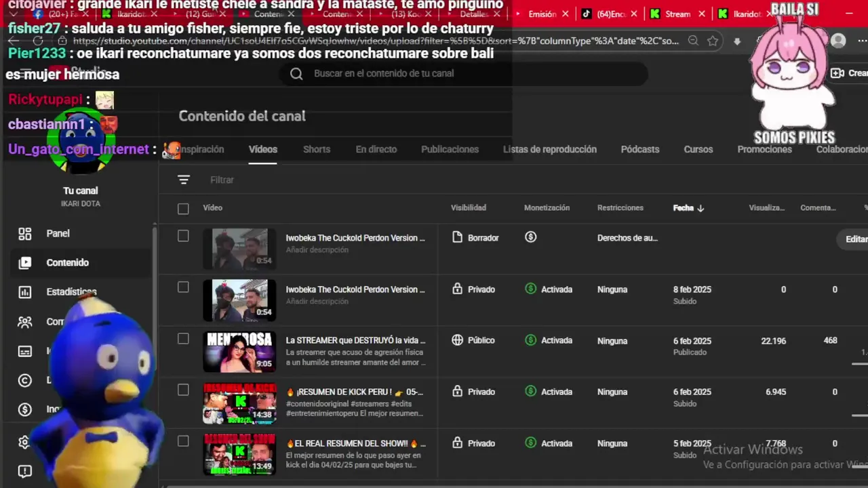The image size is (868, 488).
Task: Open the subtitles icon in the sidebar
Action: click(25, 351)
